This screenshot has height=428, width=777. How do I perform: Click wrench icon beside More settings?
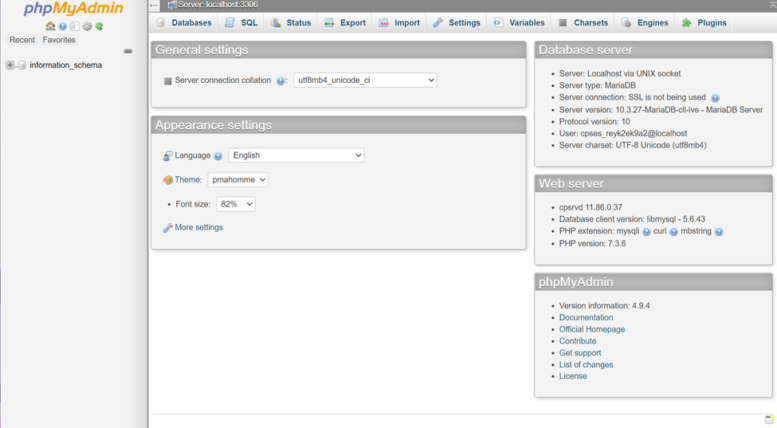pyautogui.click(x=167, y=228)
